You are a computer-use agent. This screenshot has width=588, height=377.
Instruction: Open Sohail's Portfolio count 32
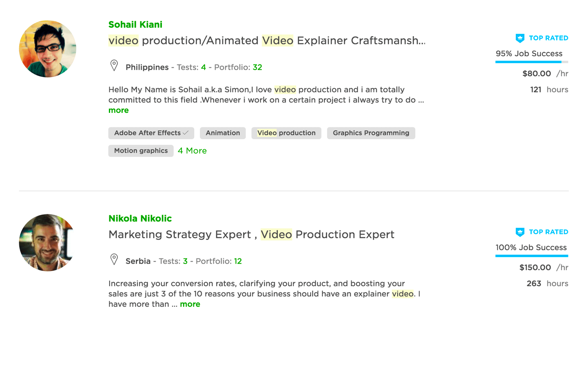257,67
